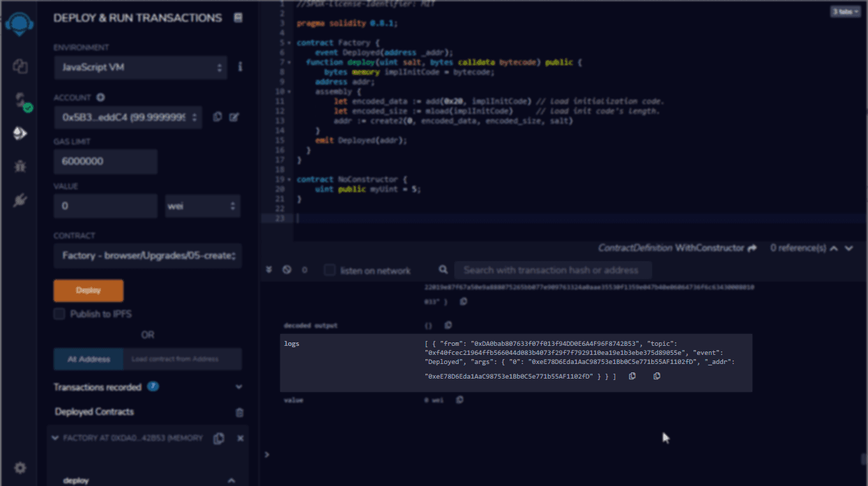The image size is (868, 486).
Task: Copy the decoded output value
Action: 448,325
